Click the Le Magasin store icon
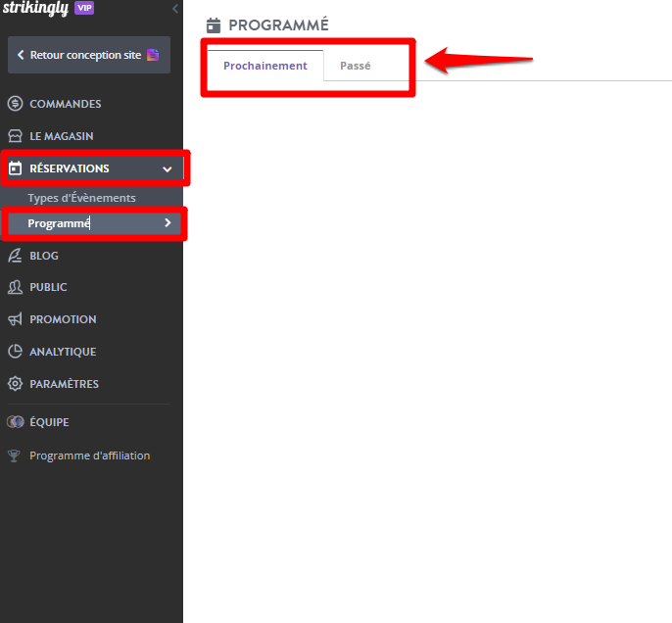The width and height of the screenshot is (672, 623). tap(15, 136)
